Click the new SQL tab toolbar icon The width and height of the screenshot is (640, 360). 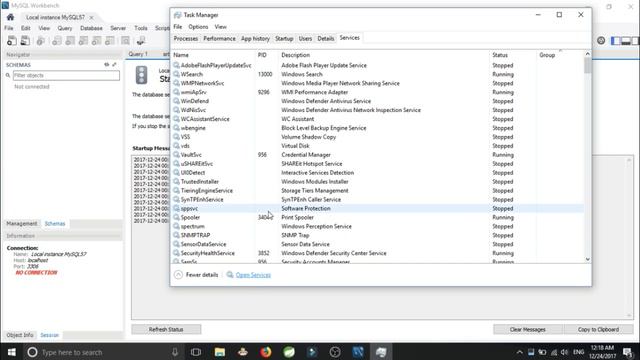12,40
